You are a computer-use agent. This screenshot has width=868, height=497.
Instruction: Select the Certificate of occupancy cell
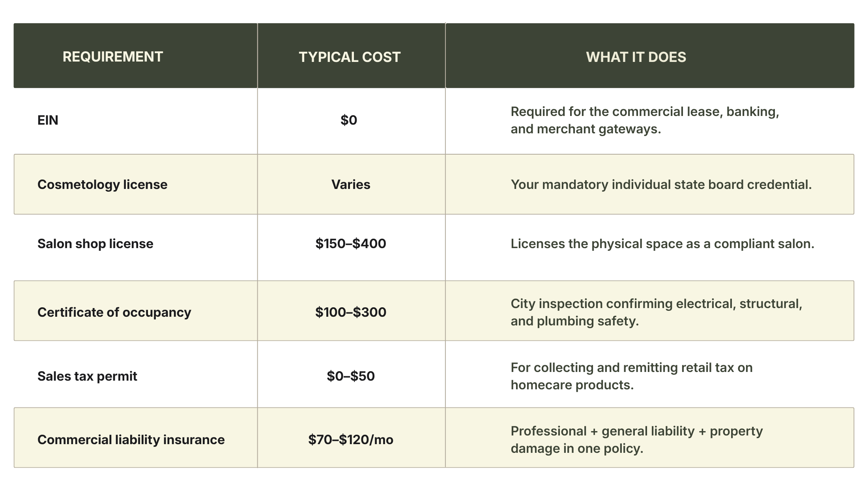coord(114,312)
